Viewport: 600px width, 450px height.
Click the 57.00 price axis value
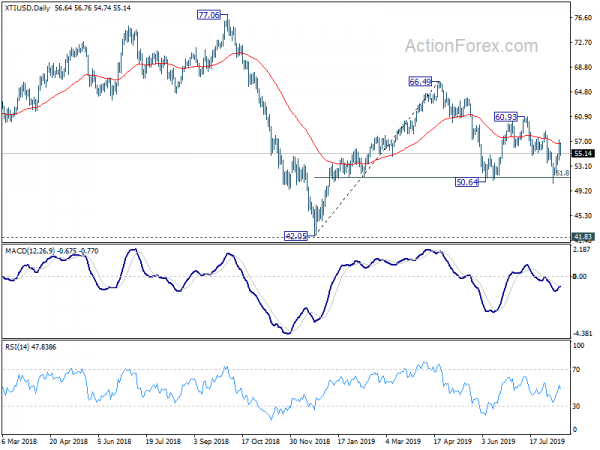(x=583, y=142)
